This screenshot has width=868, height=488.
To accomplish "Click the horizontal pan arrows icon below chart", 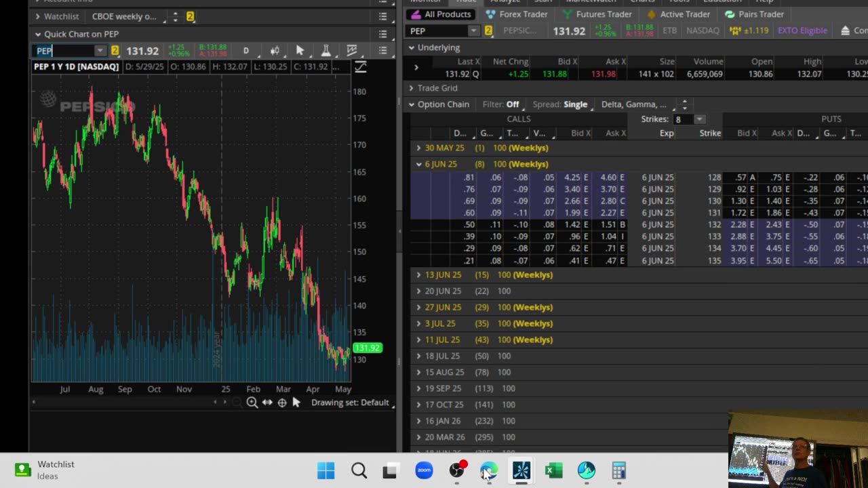I will [x=267, y=403].
